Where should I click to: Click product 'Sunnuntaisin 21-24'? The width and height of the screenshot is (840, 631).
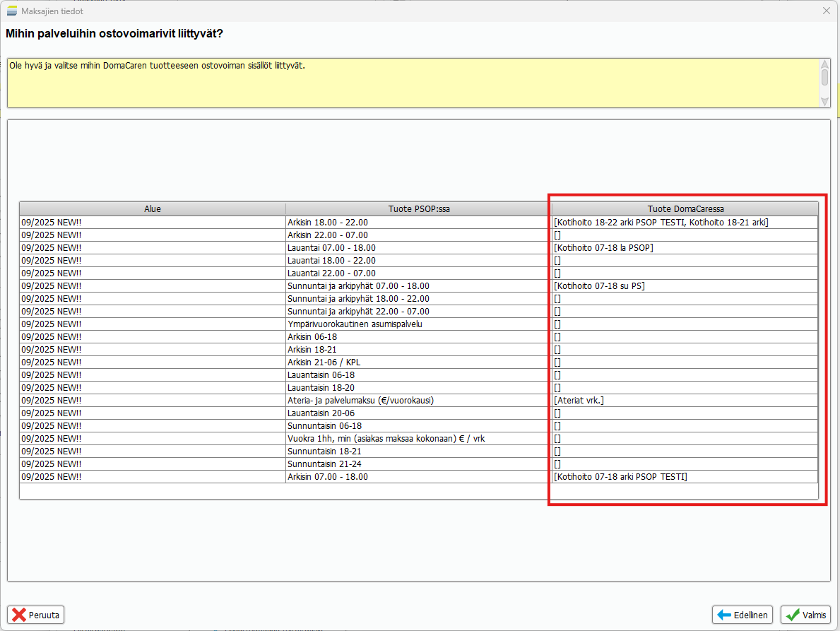419,464
